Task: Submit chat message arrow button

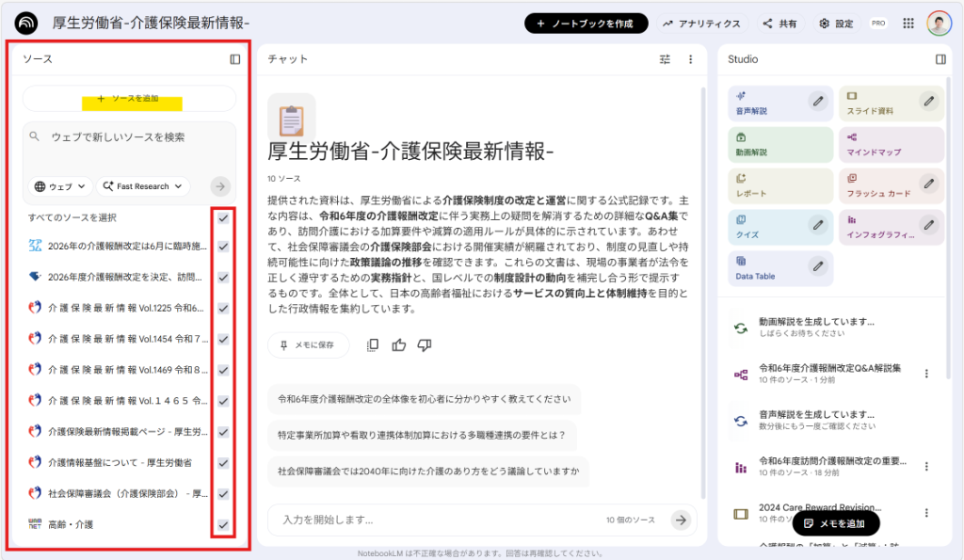Action: 681,520
